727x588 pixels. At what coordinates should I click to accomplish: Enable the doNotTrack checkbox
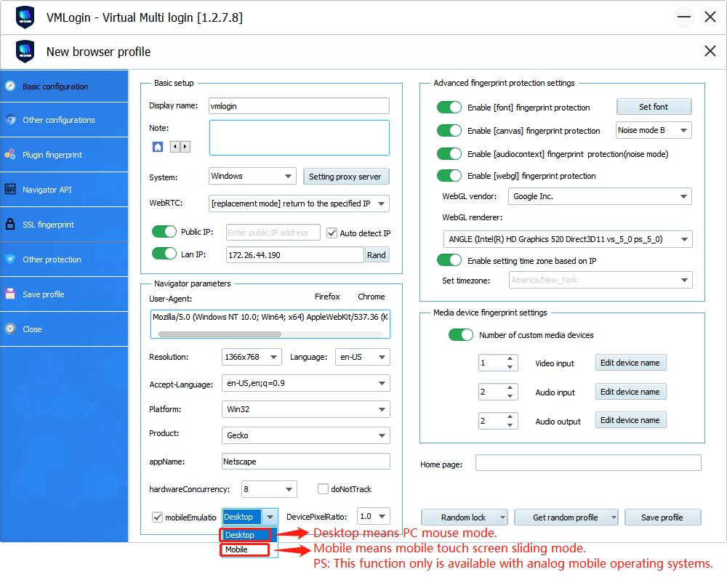click(324, 489)
